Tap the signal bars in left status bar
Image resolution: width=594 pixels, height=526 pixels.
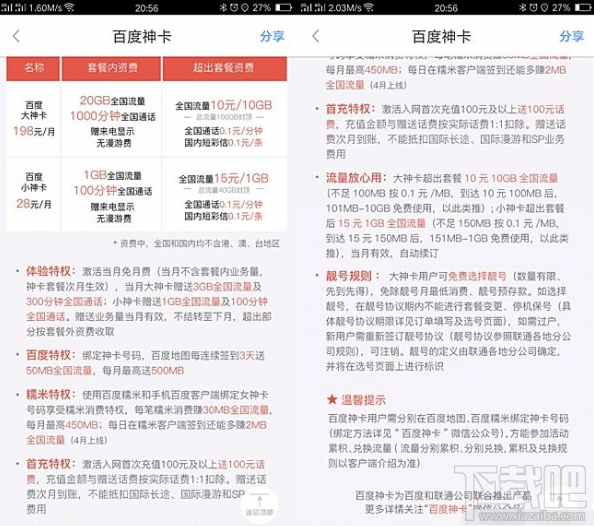[14, 8]
